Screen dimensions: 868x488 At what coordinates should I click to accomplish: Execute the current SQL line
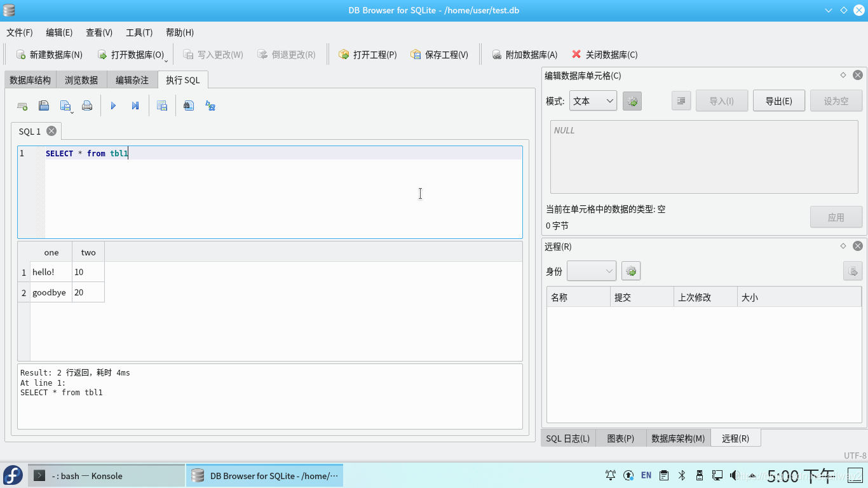pos(135,105)
